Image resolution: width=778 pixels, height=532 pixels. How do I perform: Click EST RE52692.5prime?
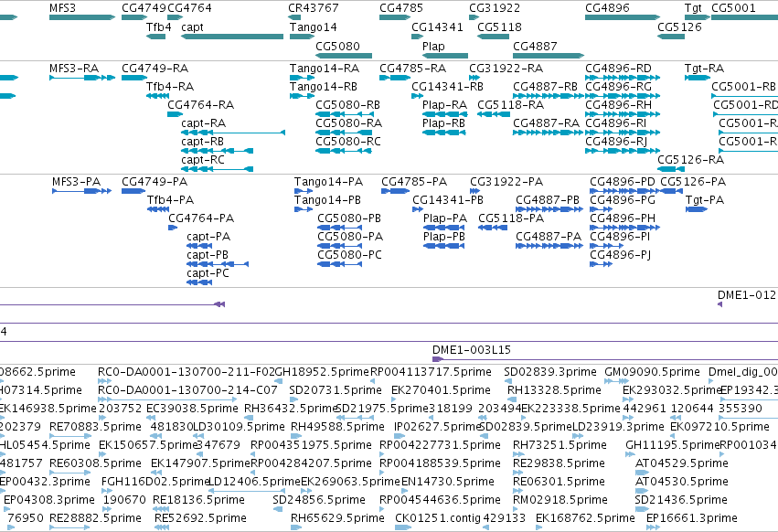pyautogui.click(x=162, y=527)
